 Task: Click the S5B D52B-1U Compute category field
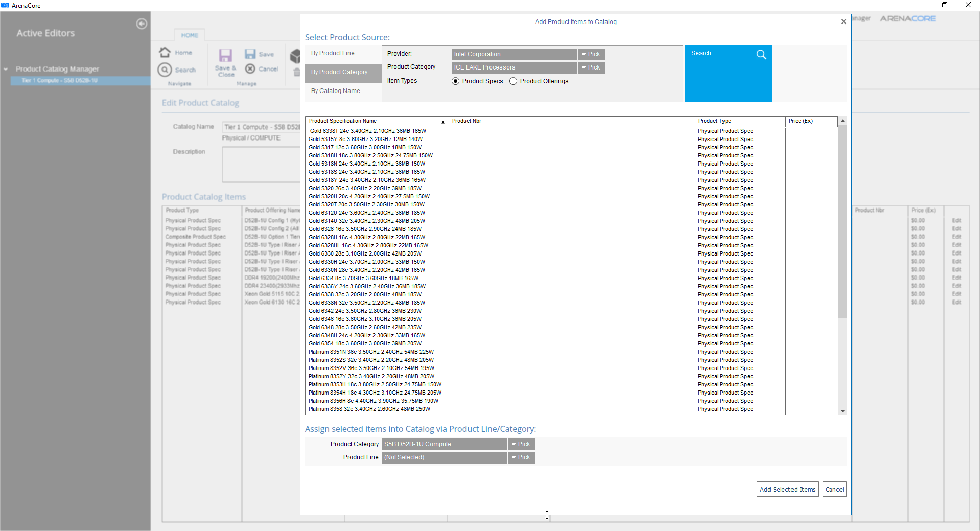[445, 444]
